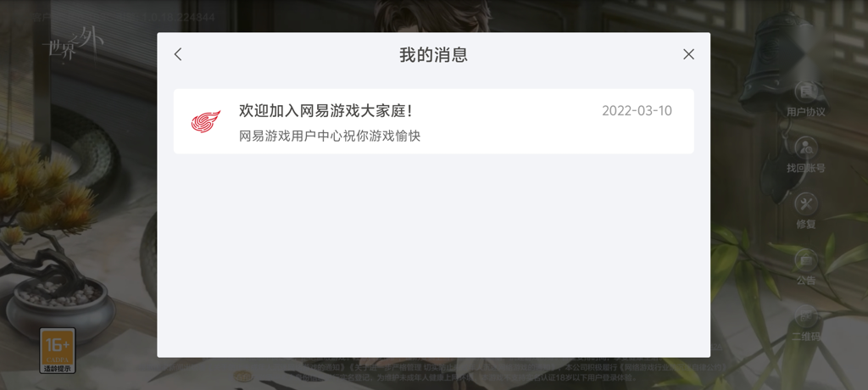Click the red NetEase logo icon
Image resolution: width=868 pixels, height=390 pixels.
click(x=205, y=121)
